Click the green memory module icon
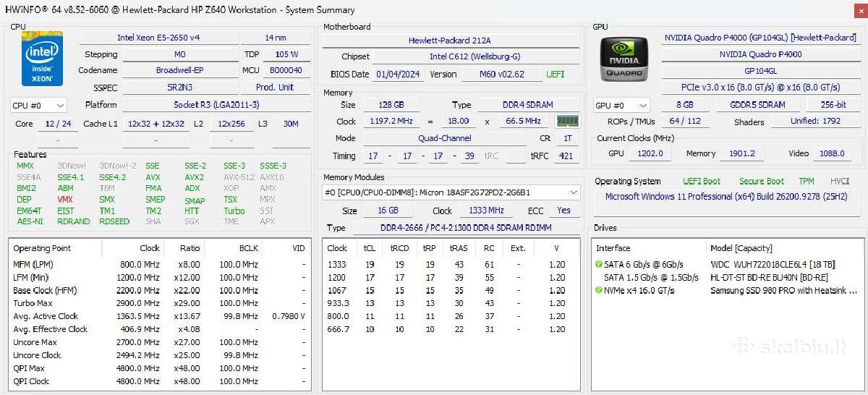The height and width of the screenshot is (395, 868). click(567, 122)
